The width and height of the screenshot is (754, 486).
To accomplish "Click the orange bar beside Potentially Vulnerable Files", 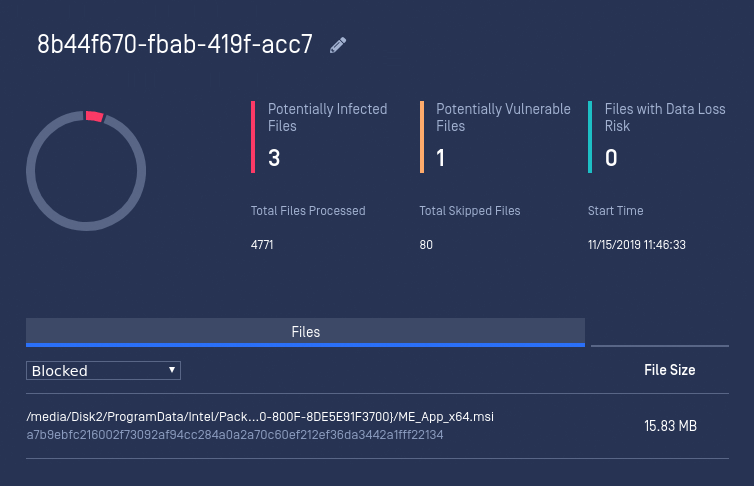I will tap(422, 136).
